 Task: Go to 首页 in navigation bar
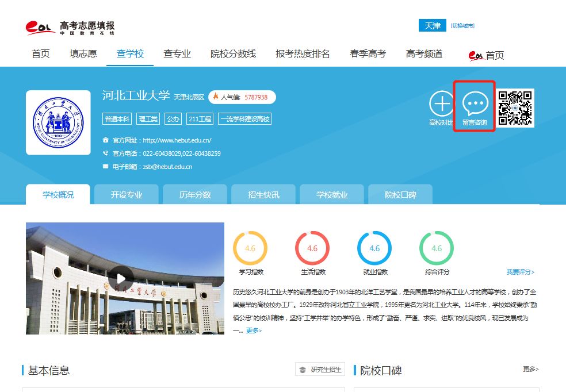click(x=41, y=53)
